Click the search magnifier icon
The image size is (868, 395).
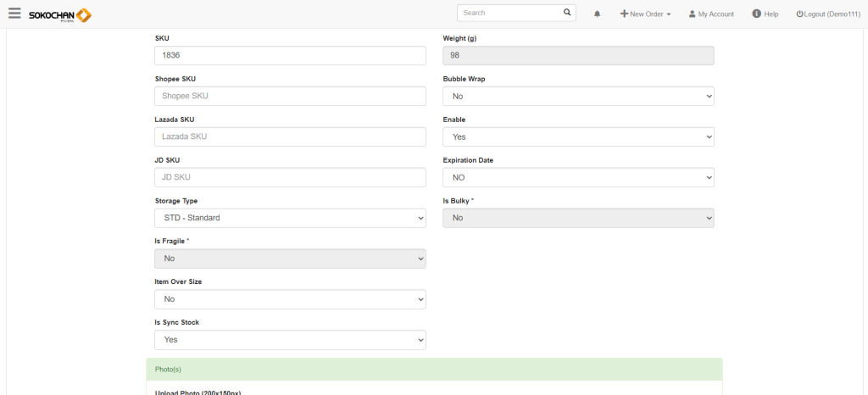click(x=567, y=13)
